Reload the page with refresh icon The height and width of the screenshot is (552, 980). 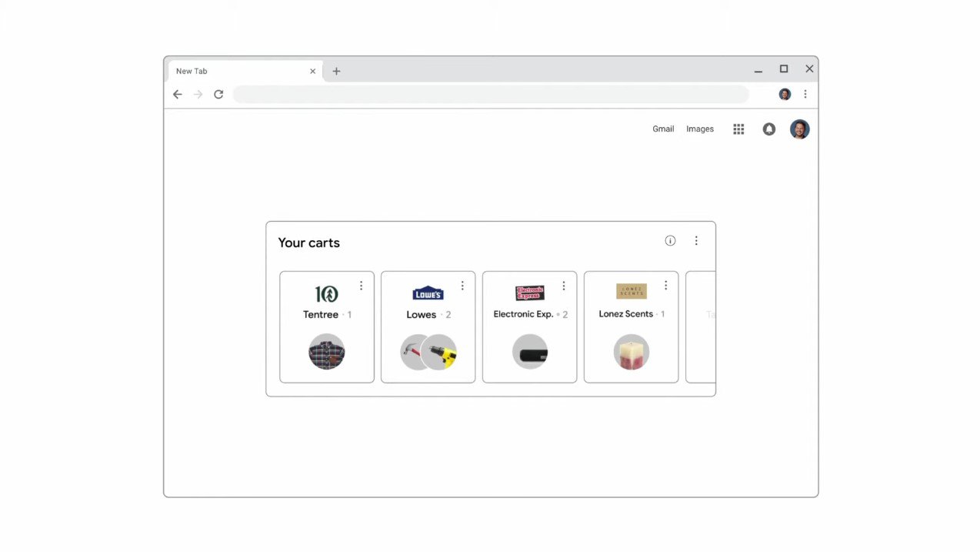click(218, 94)
